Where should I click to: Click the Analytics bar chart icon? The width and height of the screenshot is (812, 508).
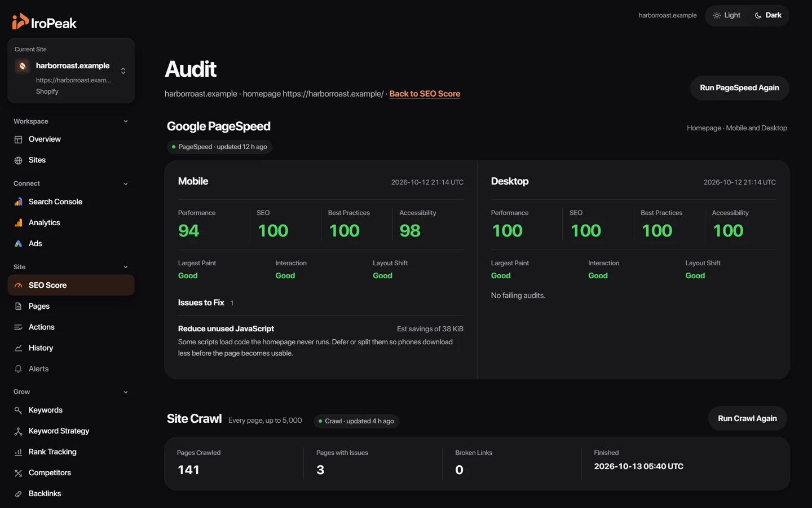pos(18,223)
